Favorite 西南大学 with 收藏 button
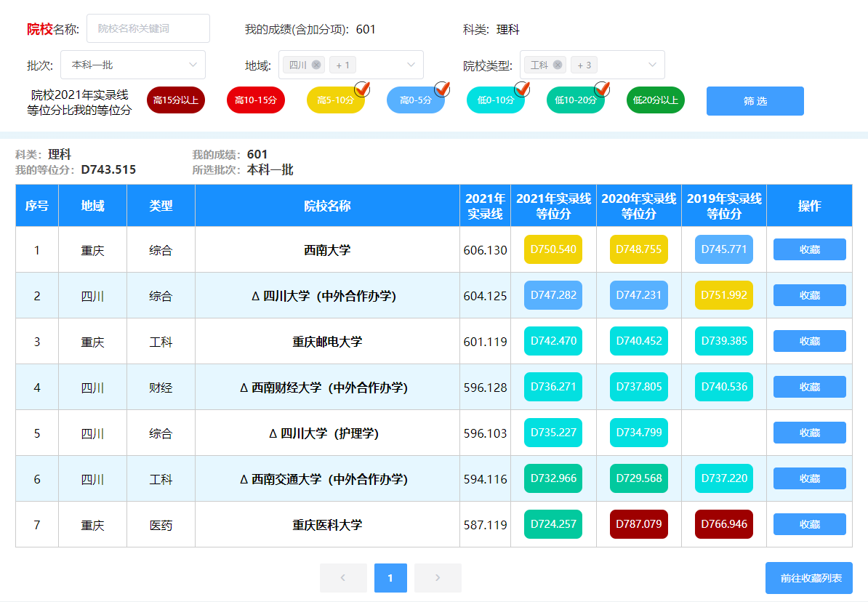This screenshot has width=868, height=602. pyautogui.click(x=809, y=249)
